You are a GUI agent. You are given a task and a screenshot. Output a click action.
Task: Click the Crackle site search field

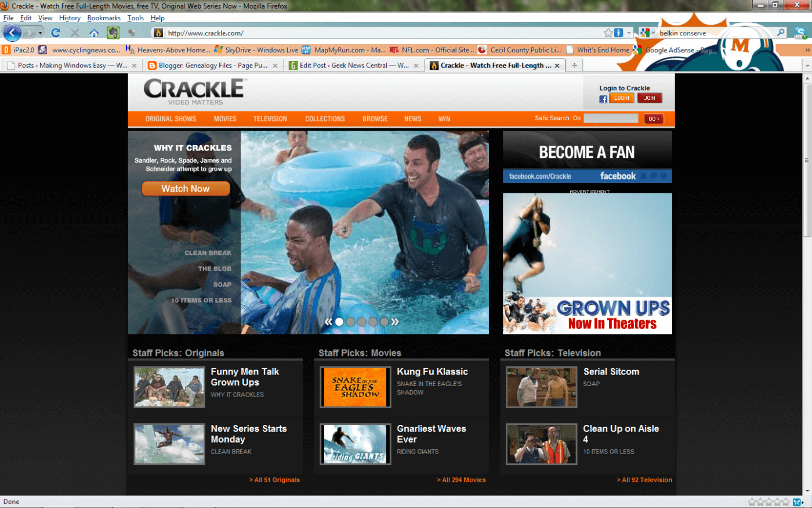[x=611, y=118]
